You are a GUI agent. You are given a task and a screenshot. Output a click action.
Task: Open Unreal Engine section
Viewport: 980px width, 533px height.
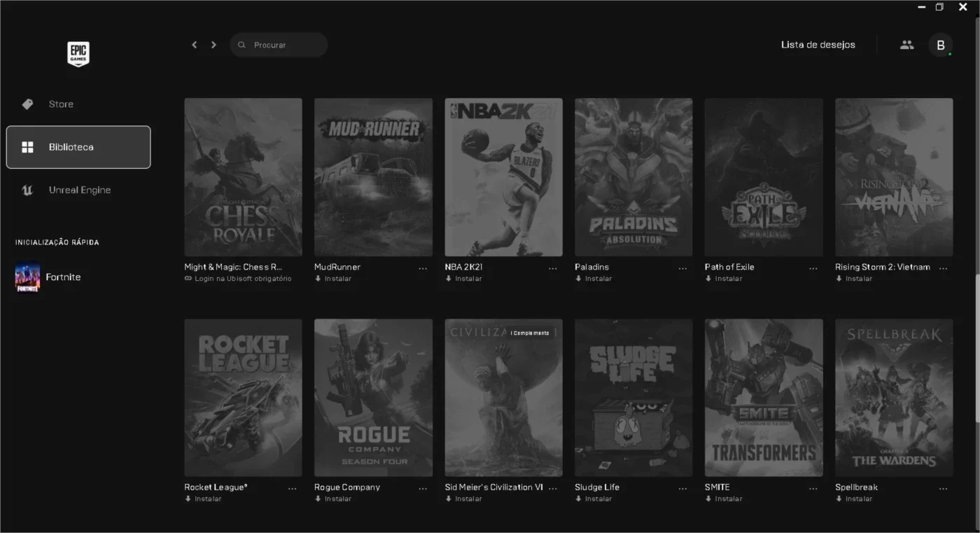point(78,190)
